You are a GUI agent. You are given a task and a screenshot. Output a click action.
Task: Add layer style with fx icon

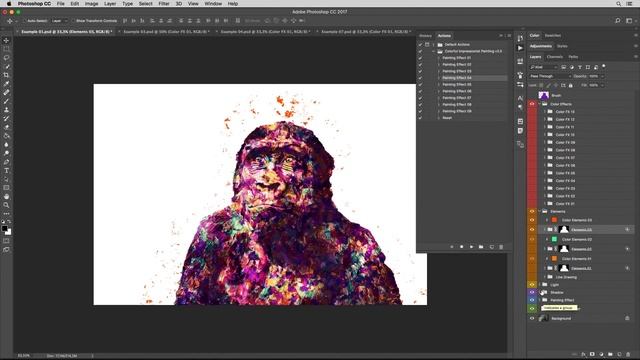pos(583,354)
